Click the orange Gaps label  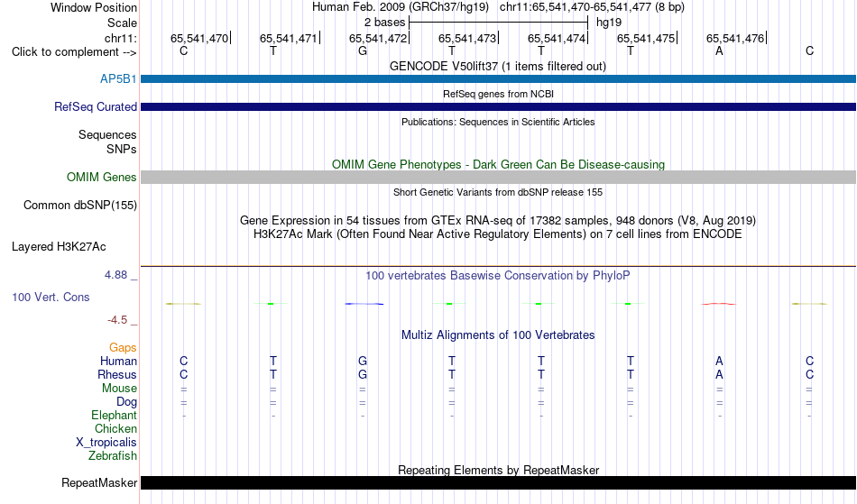pos(123,347)
